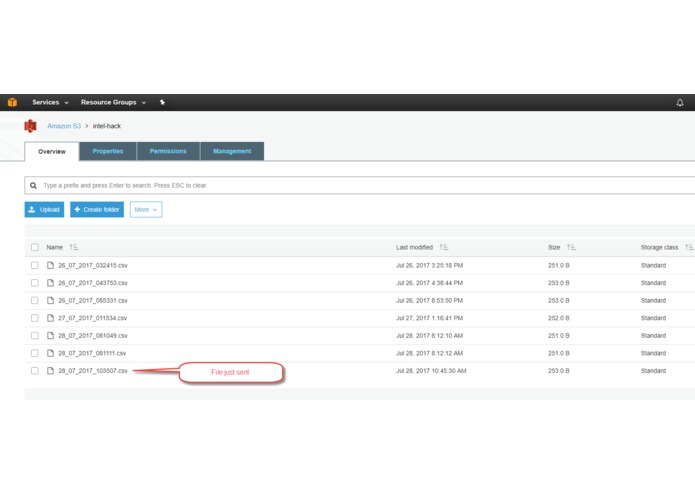Click file icon of 26_07_2017_043753.csv
Viewport: 695px width, 494px height.
[x=51, y=283]
